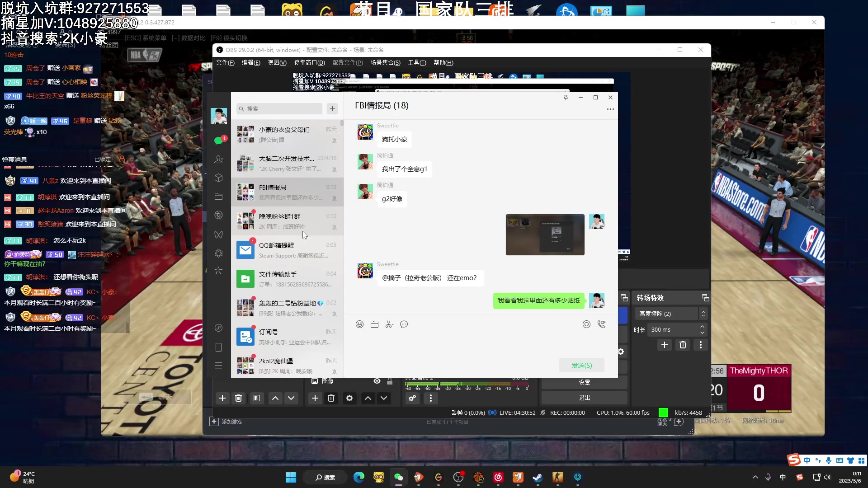Open OBS 场景集合(S) menu
868x488 pixels.
(x=386, y=63)
